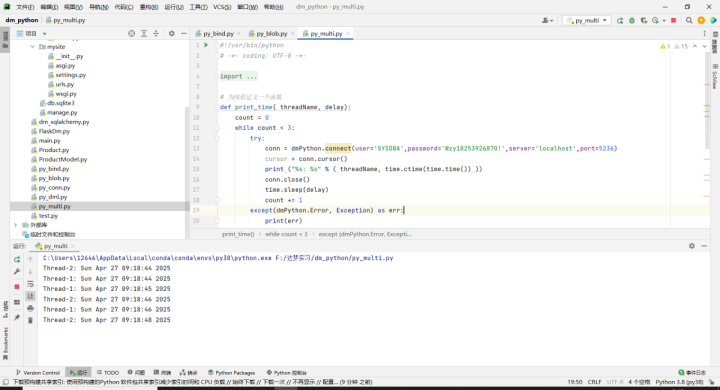Rerun the script from the Run panel
The image size is (720, 390).
17,260
